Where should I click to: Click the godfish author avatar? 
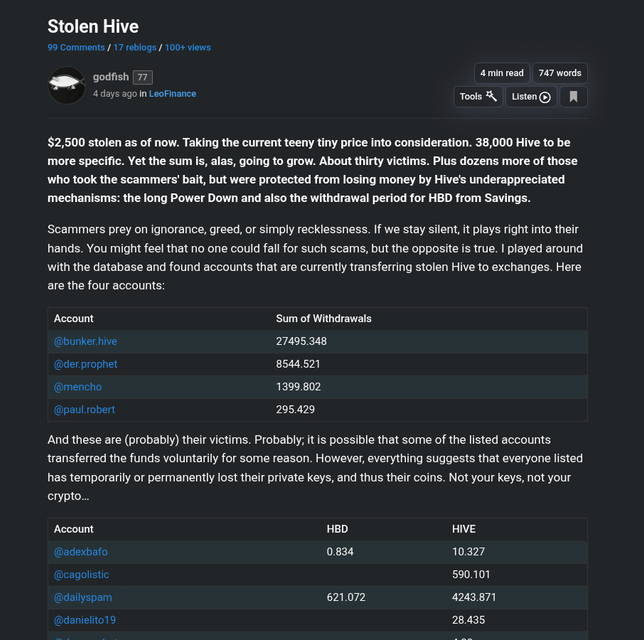pos(66,85)
